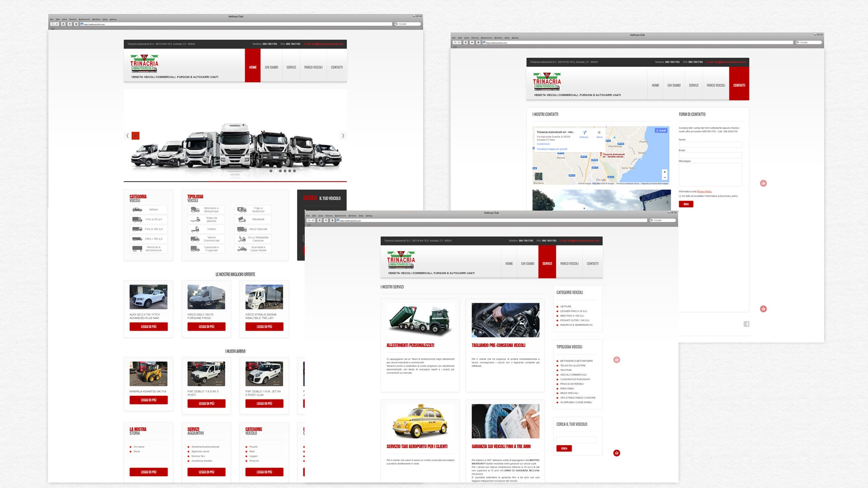Screen dimensions: 868x488
Task: Accept the privacy policy checkbox
Action: (x=680, y=196)
